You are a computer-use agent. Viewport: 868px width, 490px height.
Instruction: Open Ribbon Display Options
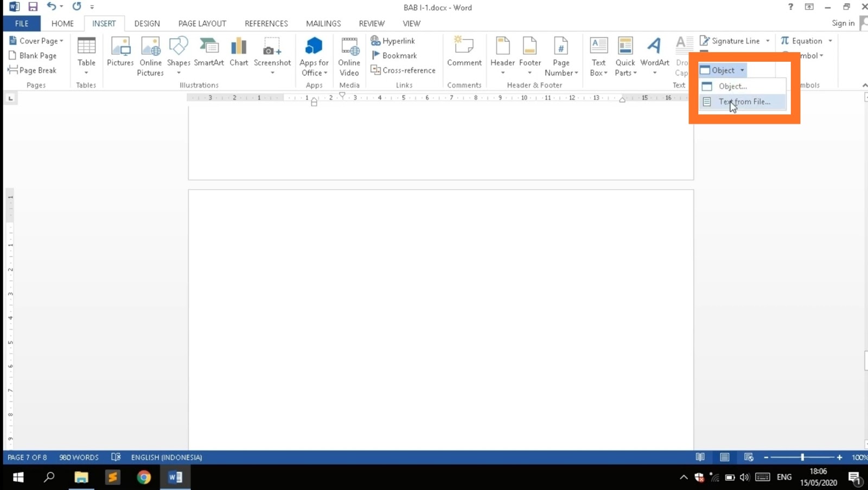pyautogui.click(x=809, y=7)
